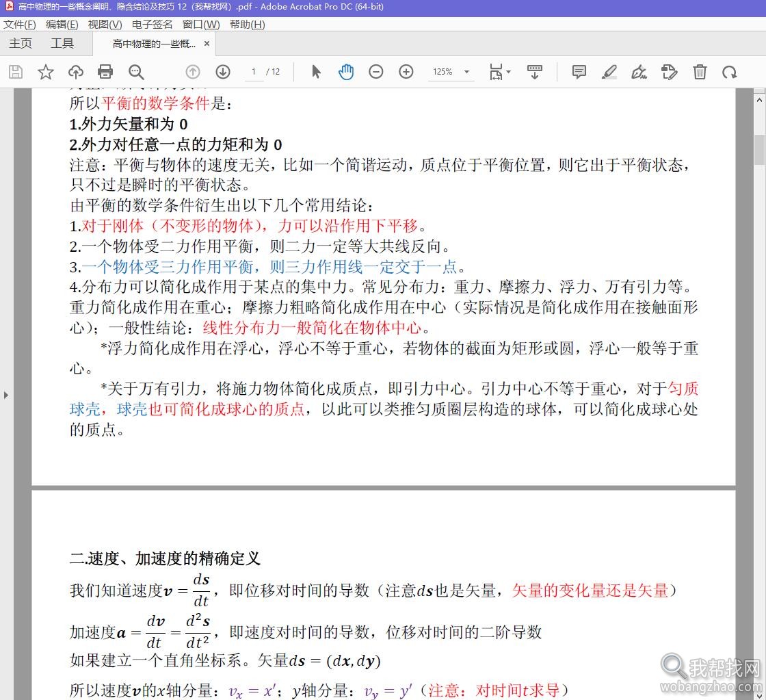The height and width of the screenshot is (700, 766).
Task: Click the scrollbar up arrow
Action: click(x=759, y=100)
